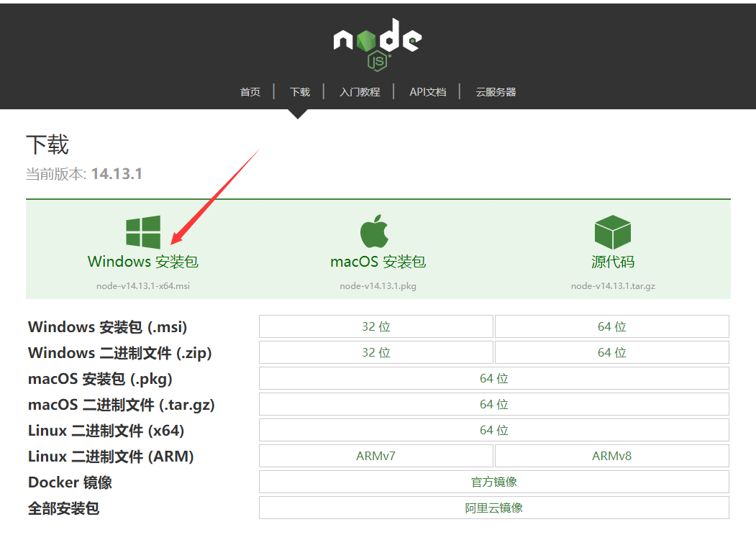Open the 首页 menu item

(250, 91)
